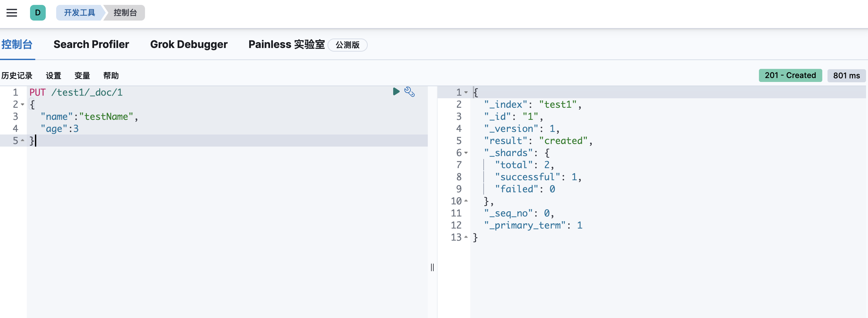The height and width of the screenshot is (318, 868).
Task: Toggle fold arrow at response line 10
Action: coord(466,201)
